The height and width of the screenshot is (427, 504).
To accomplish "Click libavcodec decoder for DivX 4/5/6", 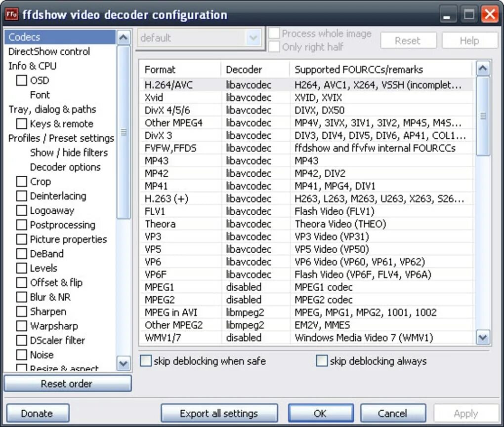I will (249, 110).
